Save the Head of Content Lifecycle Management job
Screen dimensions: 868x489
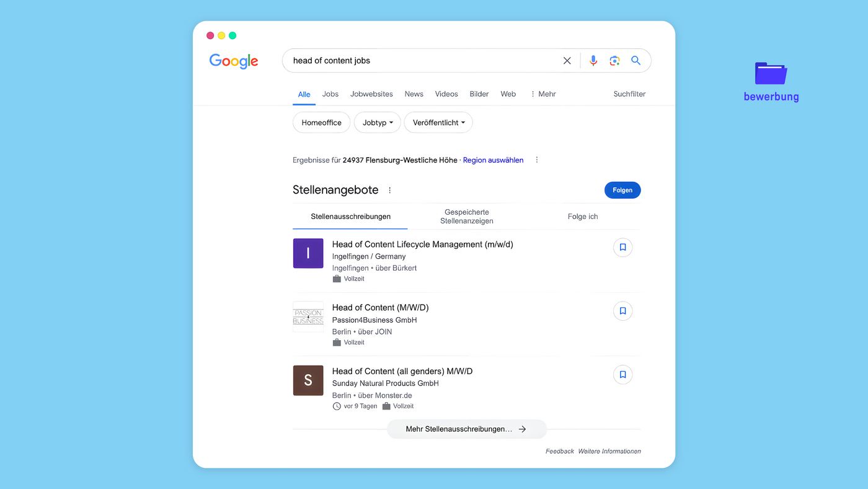coord(622,248)
